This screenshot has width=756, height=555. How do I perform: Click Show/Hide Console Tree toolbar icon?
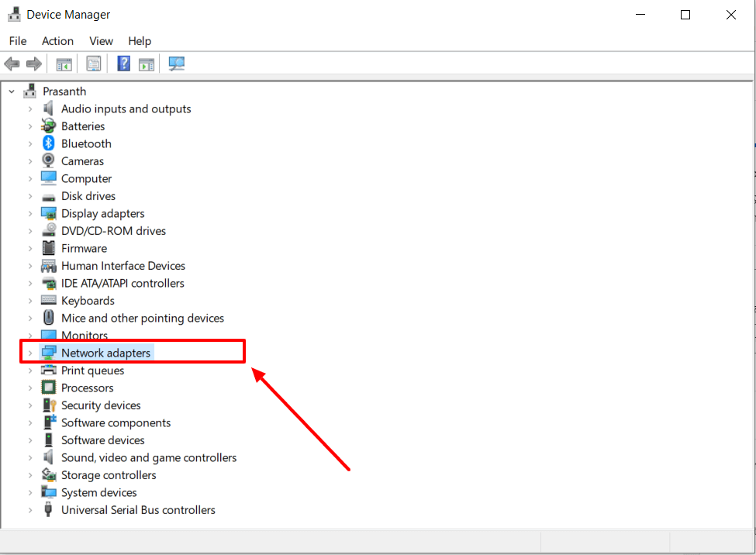[64, 64]
